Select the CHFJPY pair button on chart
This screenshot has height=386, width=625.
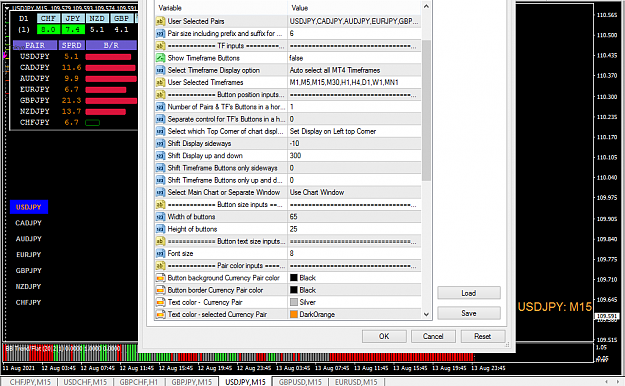pos(29,302)
